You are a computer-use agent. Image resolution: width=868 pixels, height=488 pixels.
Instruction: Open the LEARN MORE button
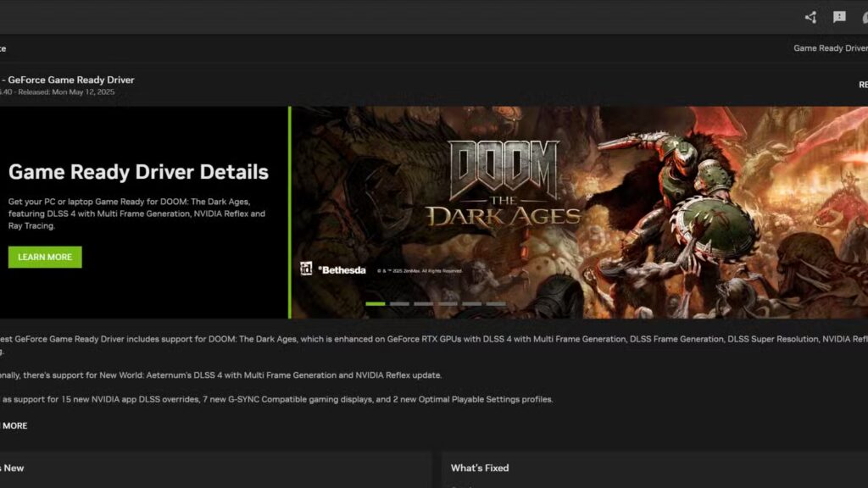click(45, 258)
